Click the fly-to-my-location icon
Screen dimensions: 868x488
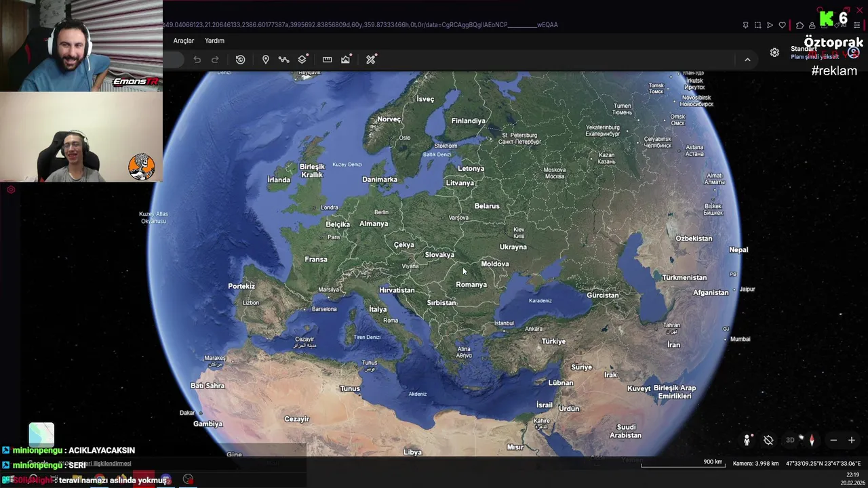768,441
